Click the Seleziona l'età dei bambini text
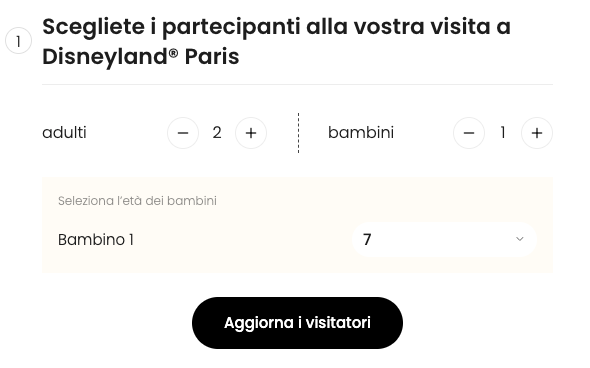Viewport: 590px width, 368px height. point(137,201)
